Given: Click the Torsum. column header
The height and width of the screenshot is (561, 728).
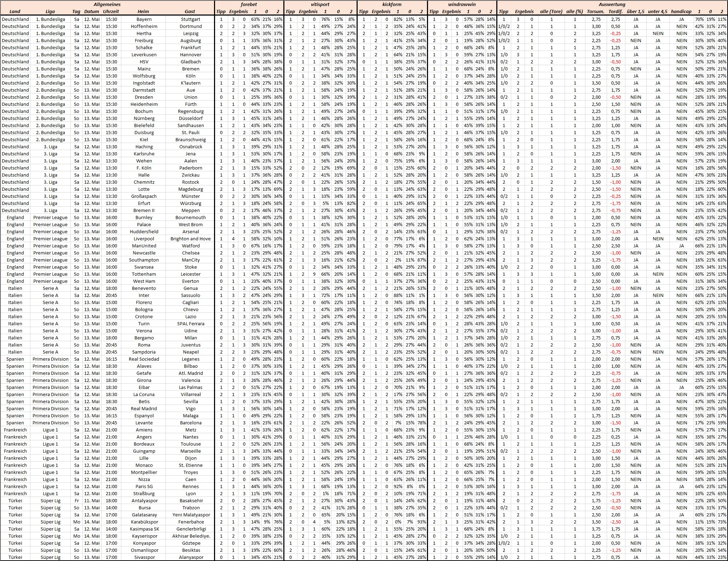Looking at the screenshot, I should pyautogui.click(x=596, y=11).
